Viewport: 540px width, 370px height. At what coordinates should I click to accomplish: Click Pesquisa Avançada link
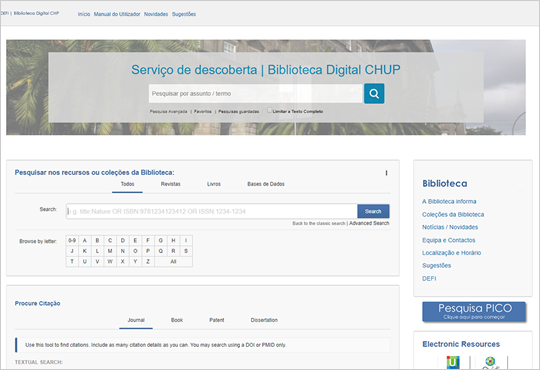(x=168, y=112)
